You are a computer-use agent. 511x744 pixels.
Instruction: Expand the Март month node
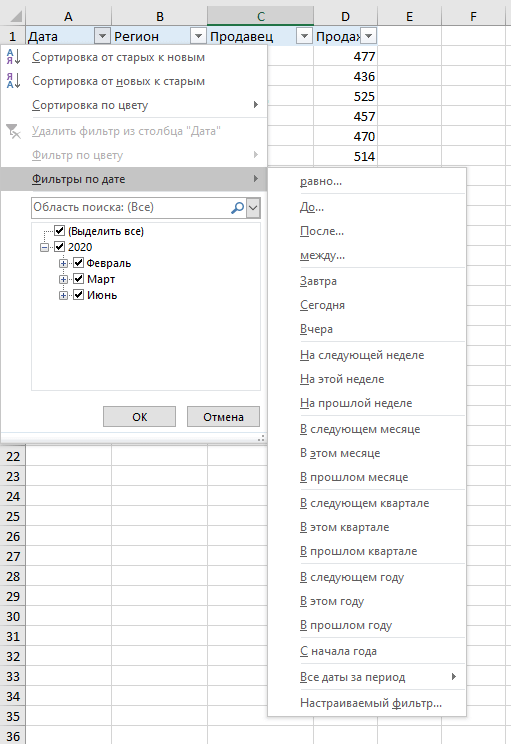[63, 279]
